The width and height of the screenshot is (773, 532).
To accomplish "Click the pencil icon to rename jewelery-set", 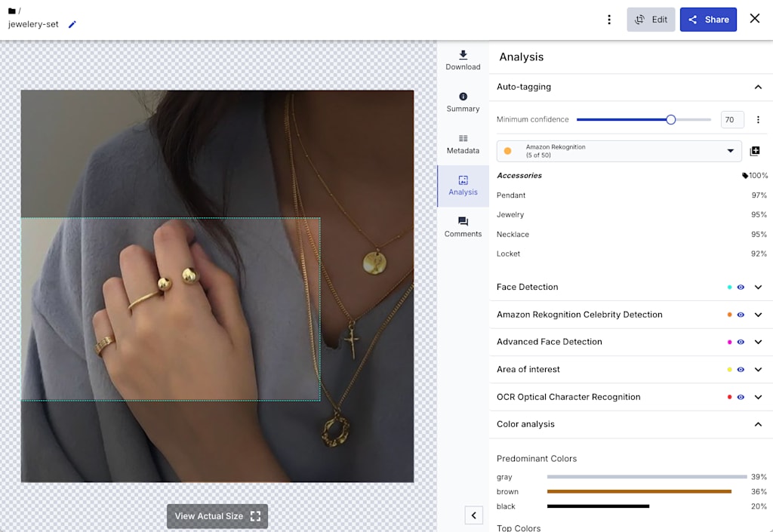I will point(72,24).
